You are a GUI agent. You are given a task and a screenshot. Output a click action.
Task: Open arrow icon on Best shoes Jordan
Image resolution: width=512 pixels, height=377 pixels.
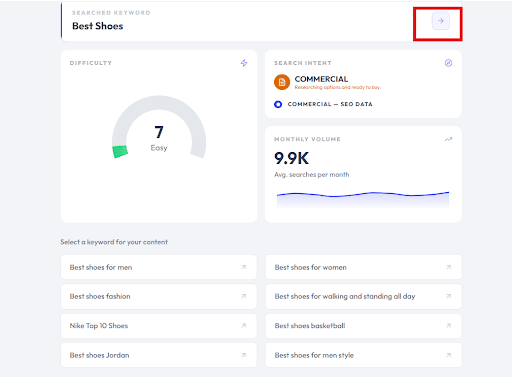[244, 355]
